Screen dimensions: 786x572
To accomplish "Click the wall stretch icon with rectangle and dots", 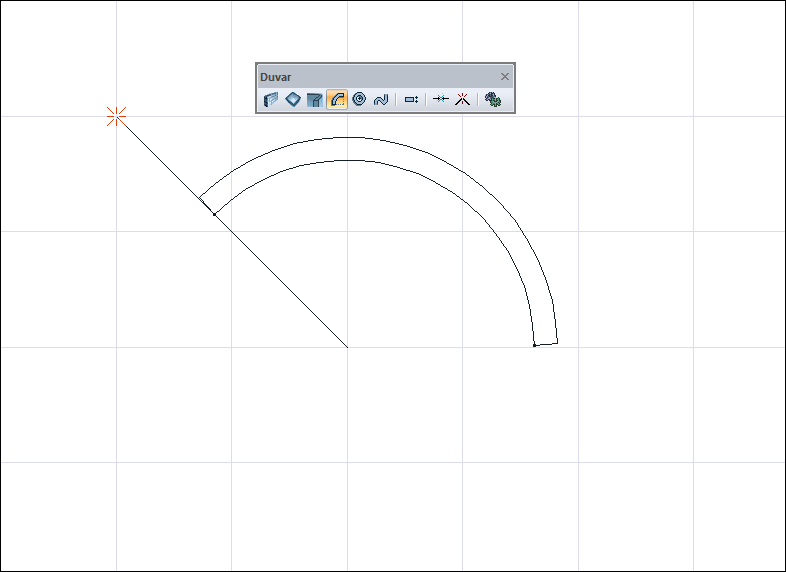I will [x=411, y=100].
